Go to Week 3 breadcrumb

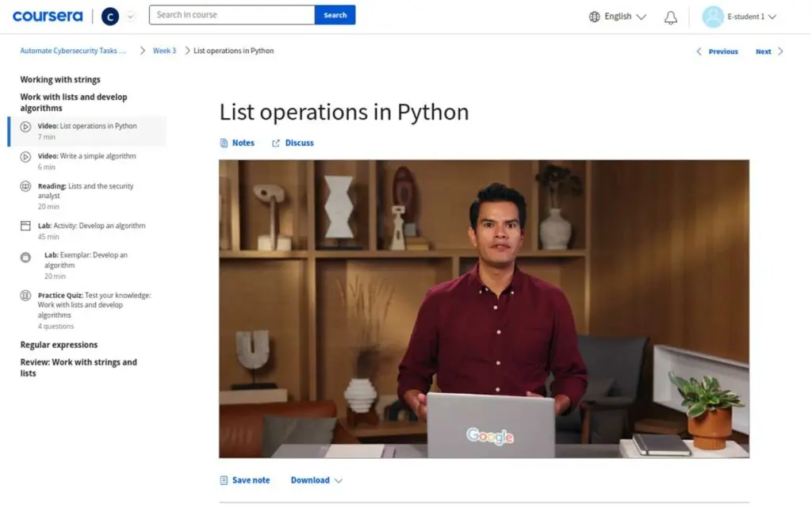[164, 51]
